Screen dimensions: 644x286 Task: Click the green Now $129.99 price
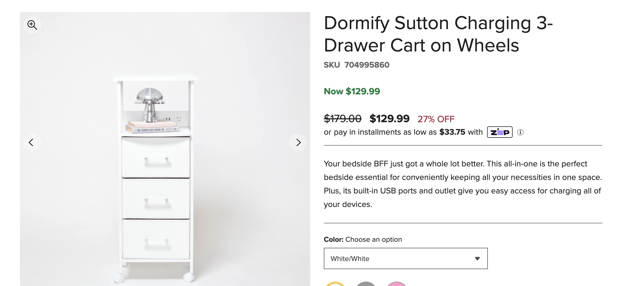(352, 91)
